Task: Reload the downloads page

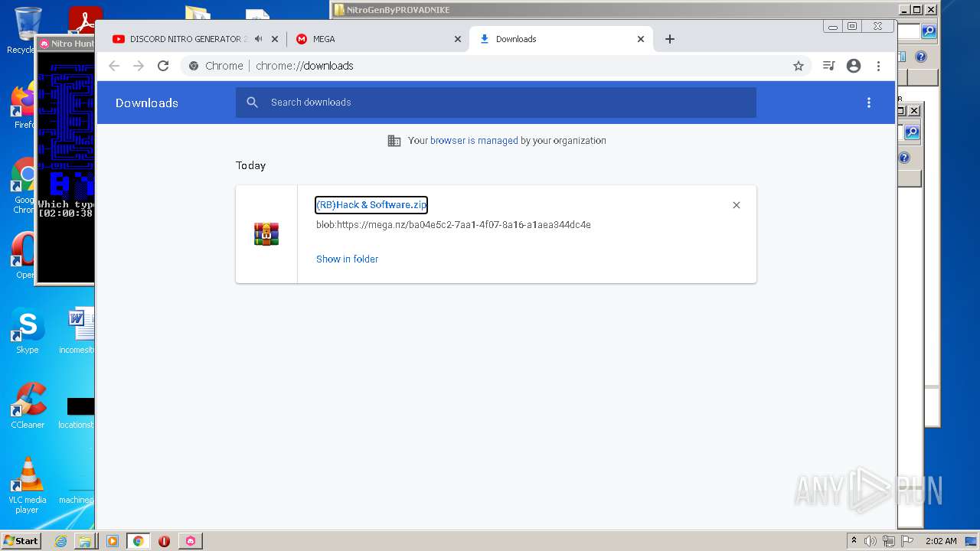Action: (163, 66)
